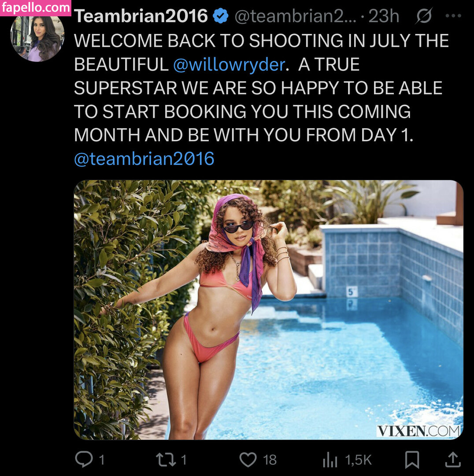Repost the tweet using the retweet icon

point(166,460)
